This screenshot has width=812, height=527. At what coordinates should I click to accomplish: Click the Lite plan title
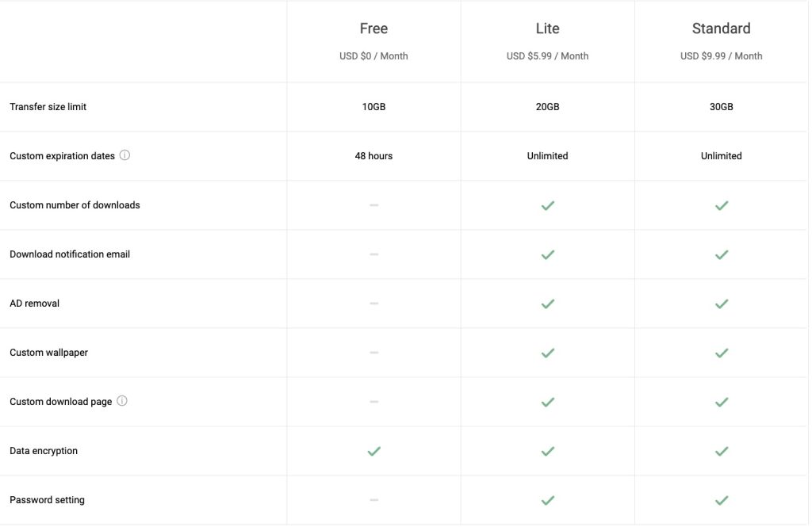pos(547,28)
